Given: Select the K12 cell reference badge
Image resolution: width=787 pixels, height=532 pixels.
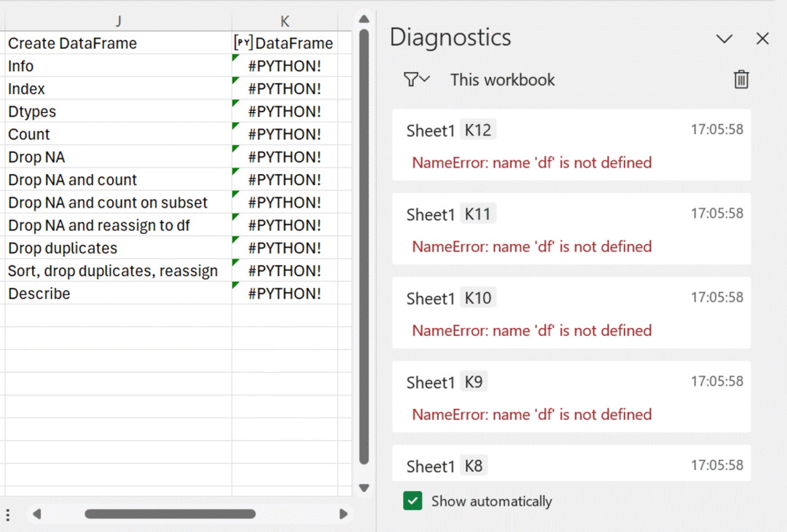Looking at the screenshot, I should (478, 130).
